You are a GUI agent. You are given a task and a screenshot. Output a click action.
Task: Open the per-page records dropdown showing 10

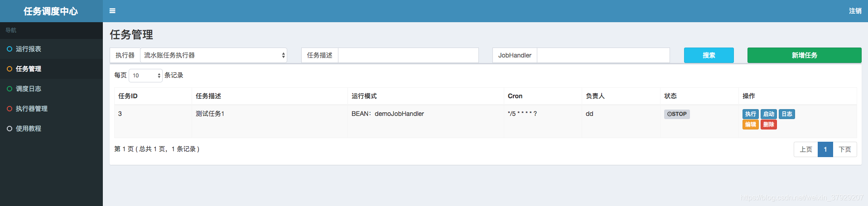click(x=145, y=76)
